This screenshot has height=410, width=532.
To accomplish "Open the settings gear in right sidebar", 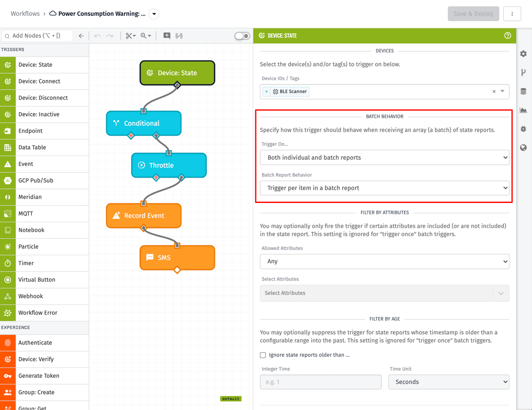I will coord(524,54).
